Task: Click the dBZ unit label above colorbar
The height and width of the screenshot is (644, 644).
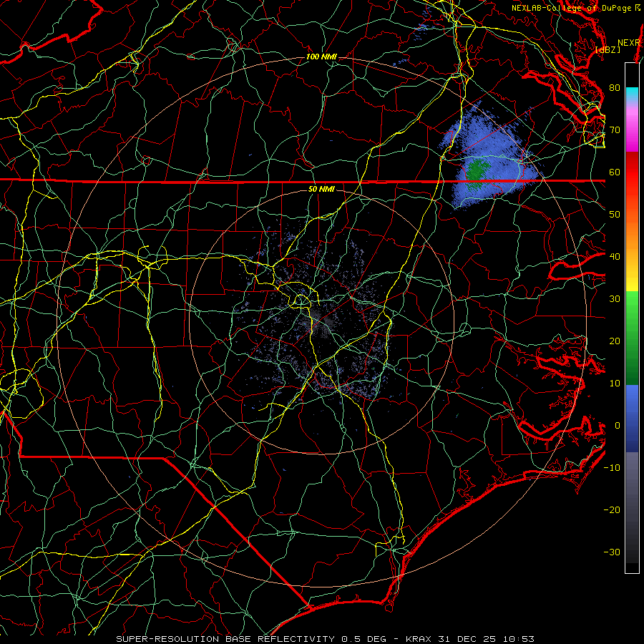Action: 608,50
